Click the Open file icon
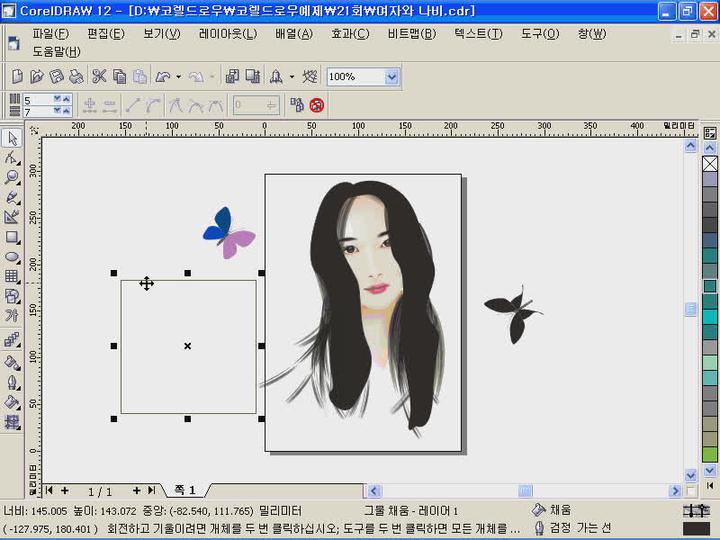This screenshot has width=720, height=540. [x=37, y=76]
